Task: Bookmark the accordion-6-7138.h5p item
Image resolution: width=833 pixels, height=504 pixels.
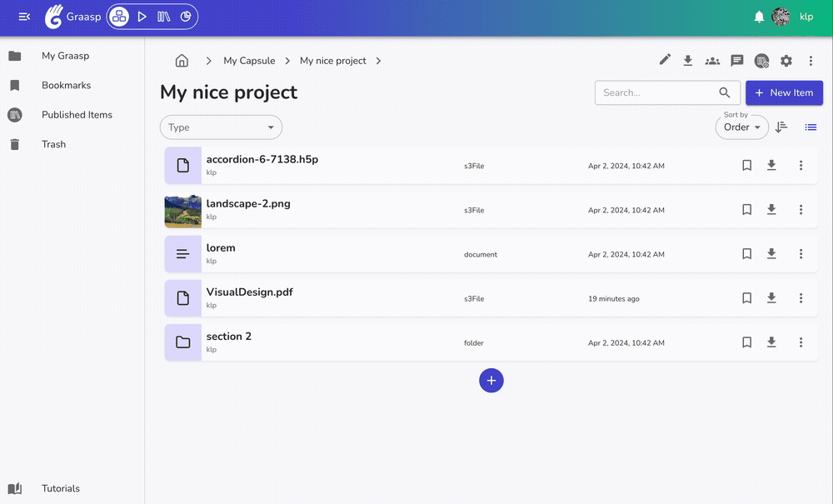Action: [x=747, y=166]
